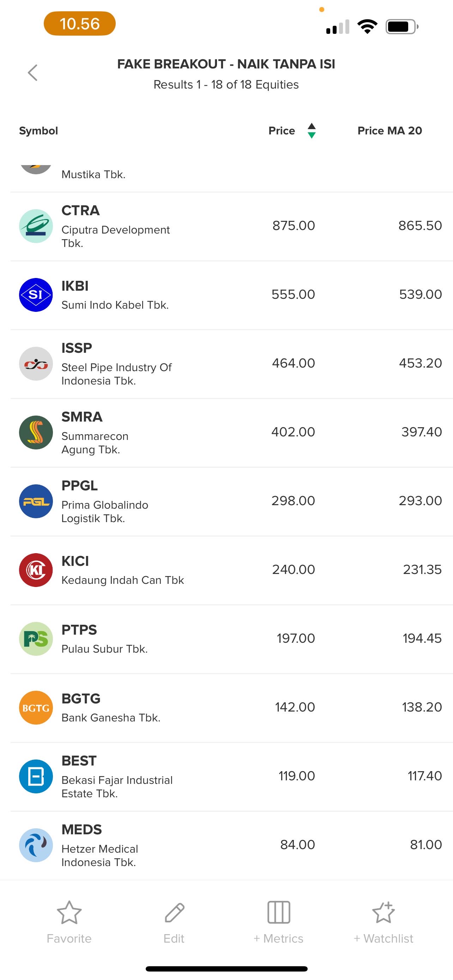The image size is (453, 980).
Task: Tap the back chevron arrow
Action: [33, 73]
